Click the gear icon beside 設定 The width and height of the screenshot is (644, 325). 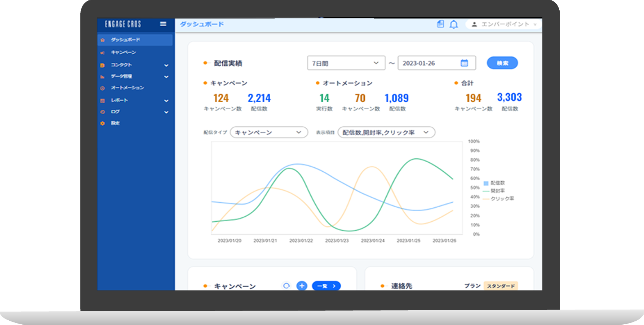pyautogui.click(x=103, y=123)
